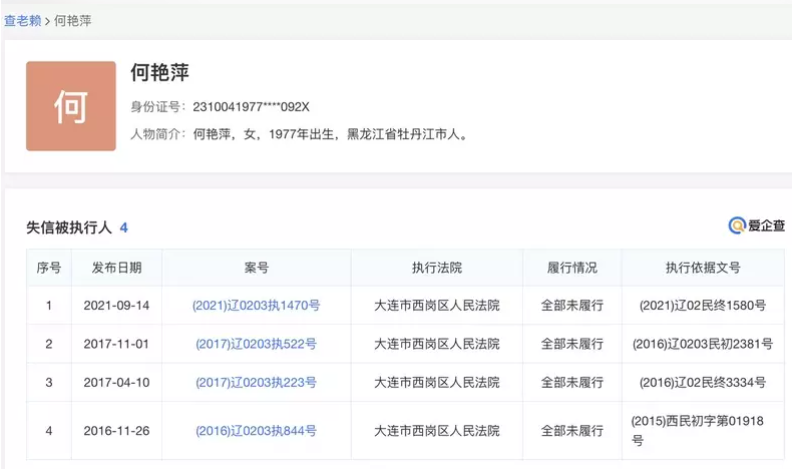Click 全部未履行 in the 2016-11-26 row
The height and width of the screenshot is (469, 792).
[572, 431]
